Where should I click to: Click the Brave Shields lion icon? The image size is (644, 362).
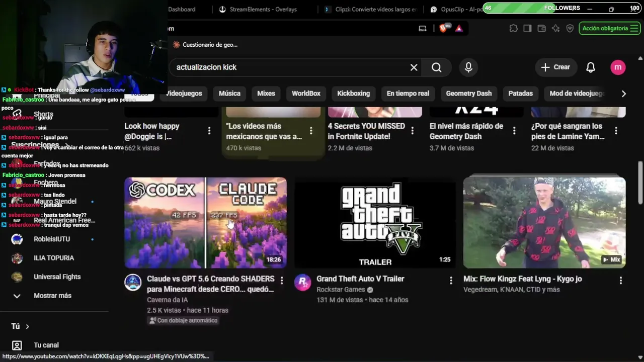(x=443, y=28)
